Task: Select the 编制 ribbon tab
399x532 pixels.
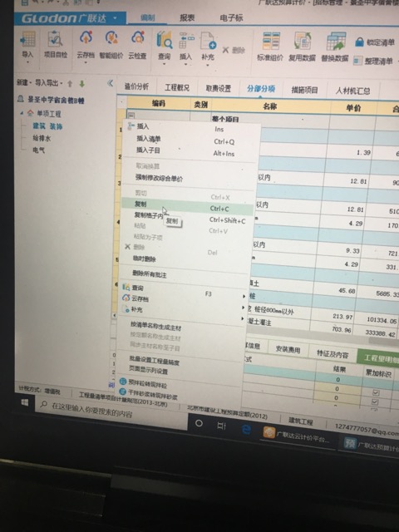Action: (148, 17)
